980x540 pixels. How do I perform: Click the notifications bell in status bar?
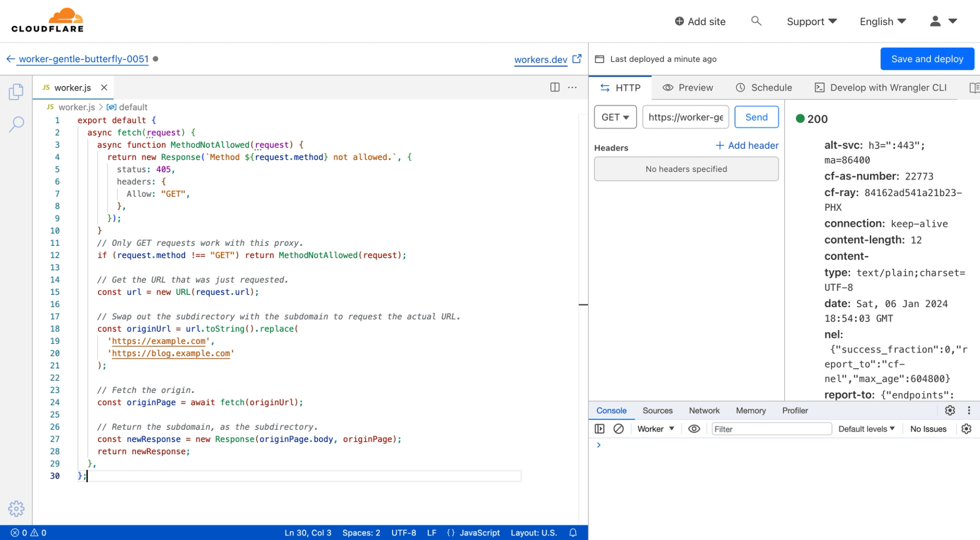[x=573, y=532]
